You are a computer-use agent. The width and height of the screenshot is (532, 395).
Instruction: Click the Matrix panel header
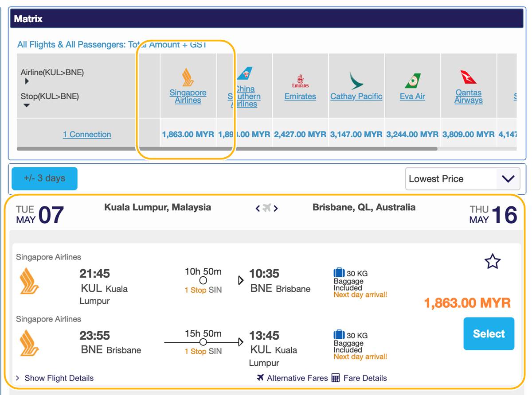pyautogui.click(x=267, y=19)
